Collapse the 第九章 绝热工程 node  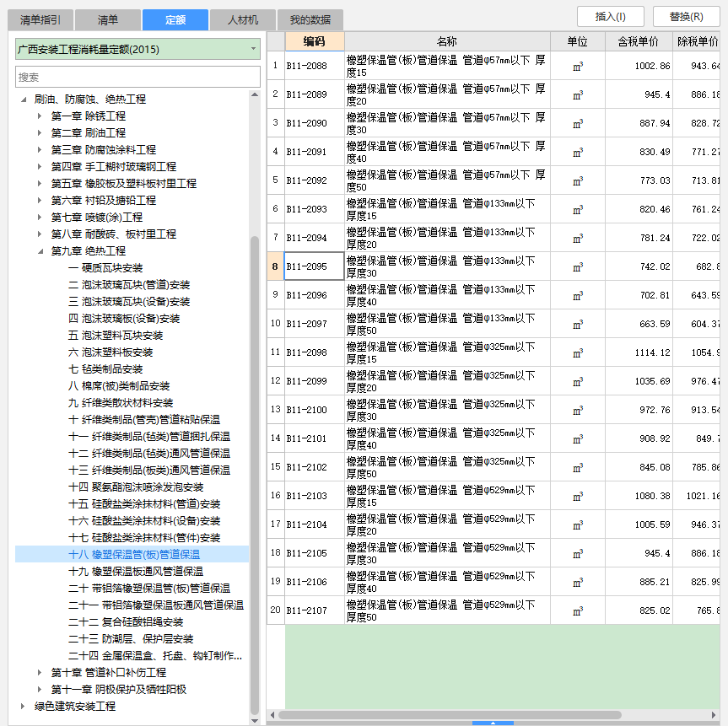39,251
